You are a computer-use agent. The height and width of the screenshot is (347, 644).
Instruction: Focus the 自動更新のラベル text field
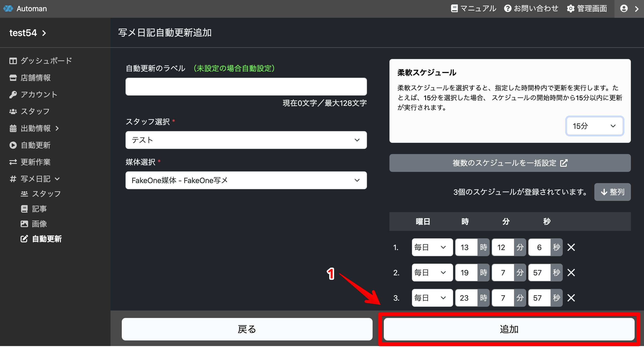[x=246, y=86]
